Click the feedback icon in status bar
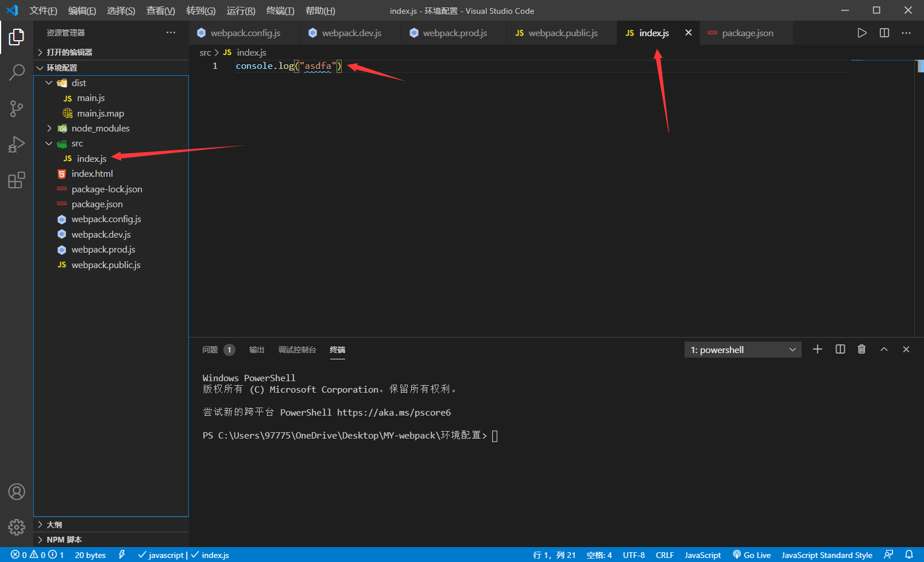924x562 pixels. (888, 555)
